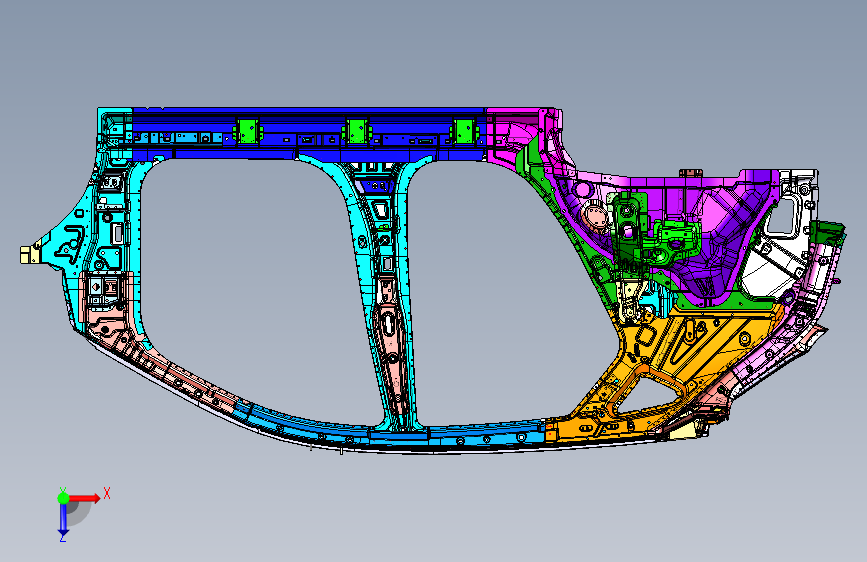Select the left green bracket on roof rail
The image size is (867, 562).
247,131
